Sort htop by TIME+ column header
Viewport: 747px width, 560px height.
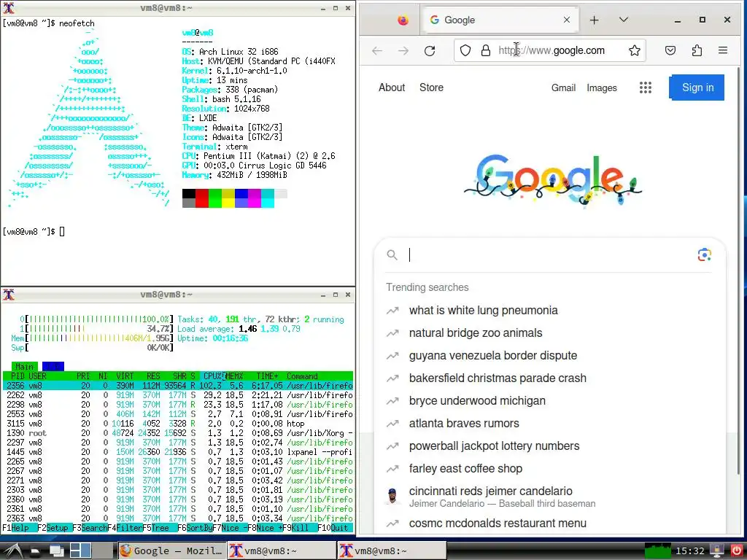tap(267, 376)
